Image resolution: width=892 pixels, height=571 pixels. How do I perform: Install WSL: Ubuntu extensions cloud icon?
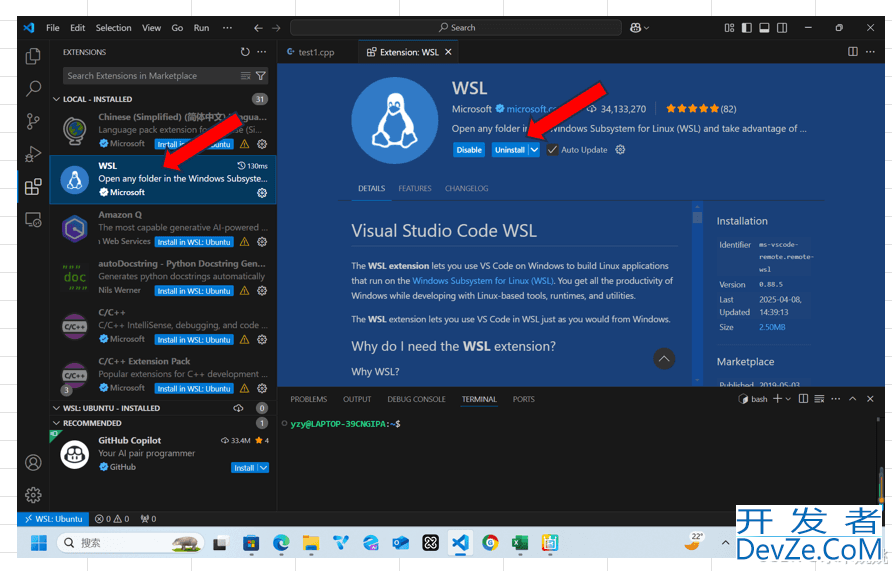(238, 408)
